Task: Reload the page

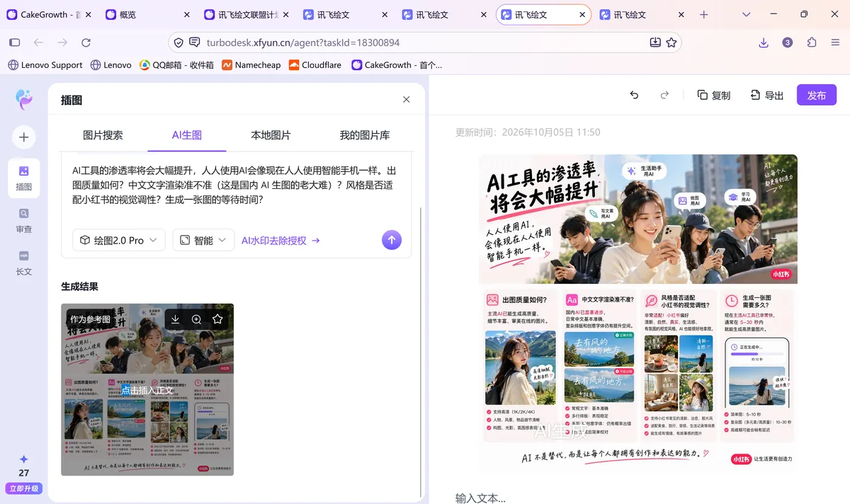Action: coord(86,42)
